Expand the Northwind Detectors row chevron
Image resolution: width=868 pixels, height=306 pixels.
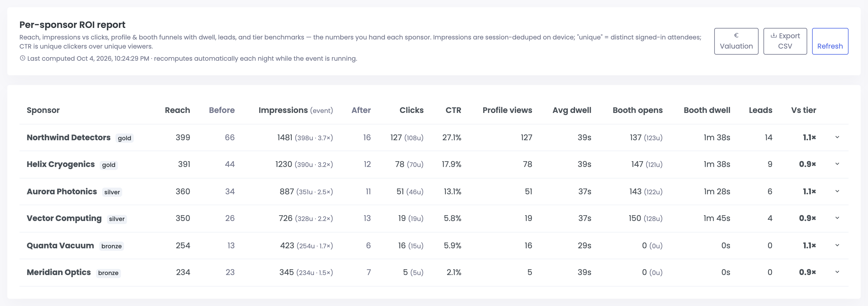837,137
